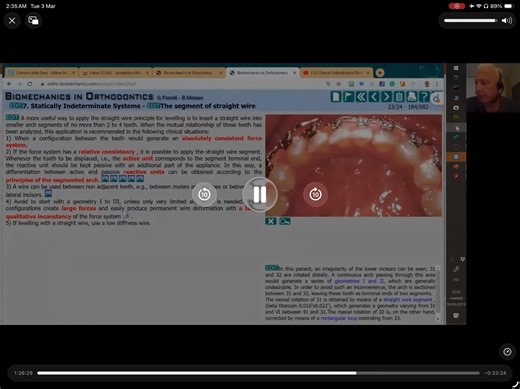Jump to first page with double-chevron icon
This screenshot has height=389, width=520.
click(361, 97)
